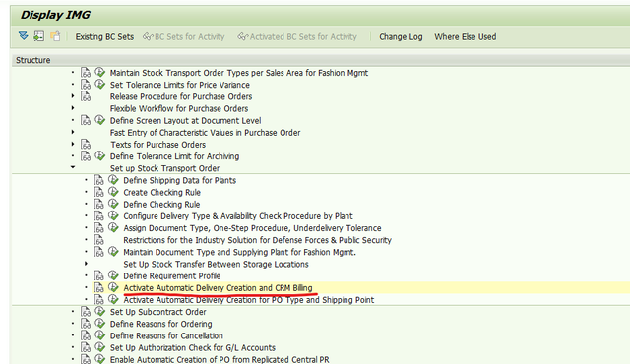Click Existing BC Sets button
The image size is (630, 364).
pyautogui.click(x=104, y=37)
